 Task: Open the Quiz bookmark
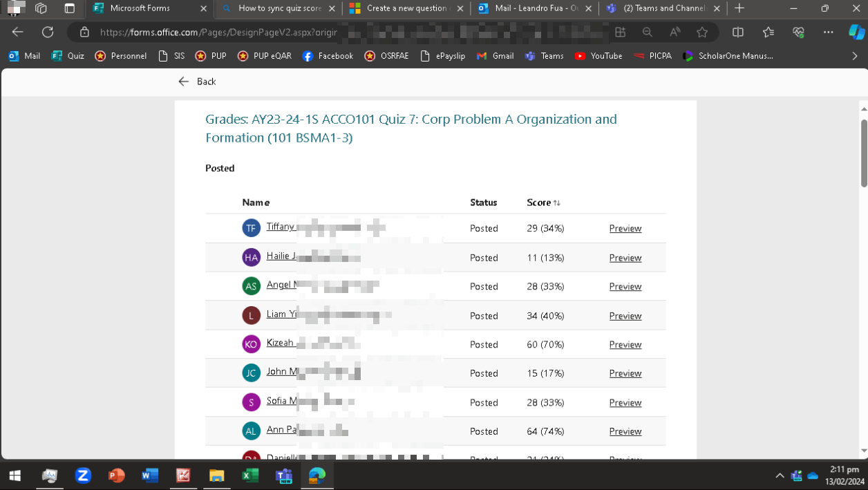68,56
